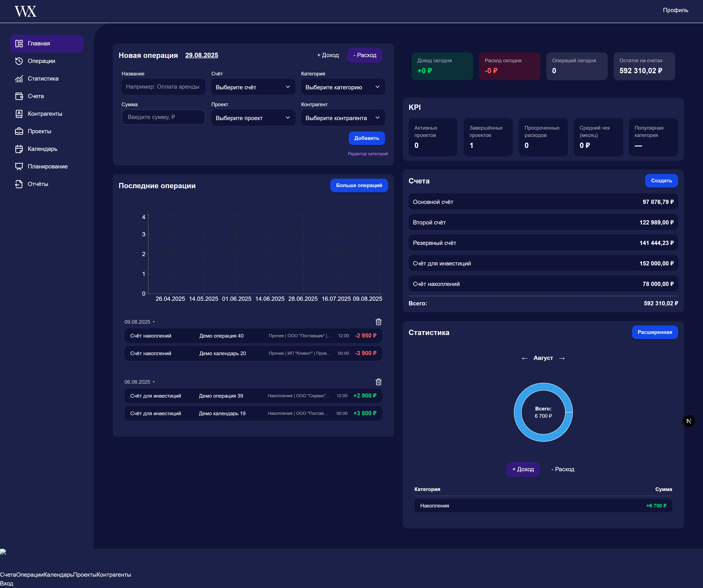
Task: Open Планирование in the sidebar menu
Action: 48,166
